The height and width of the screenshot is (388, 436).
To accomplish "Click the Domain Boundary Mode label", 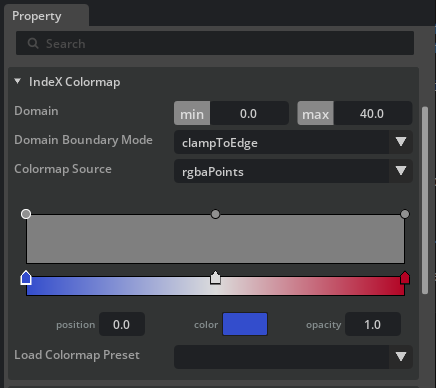I will coord(83,140).
